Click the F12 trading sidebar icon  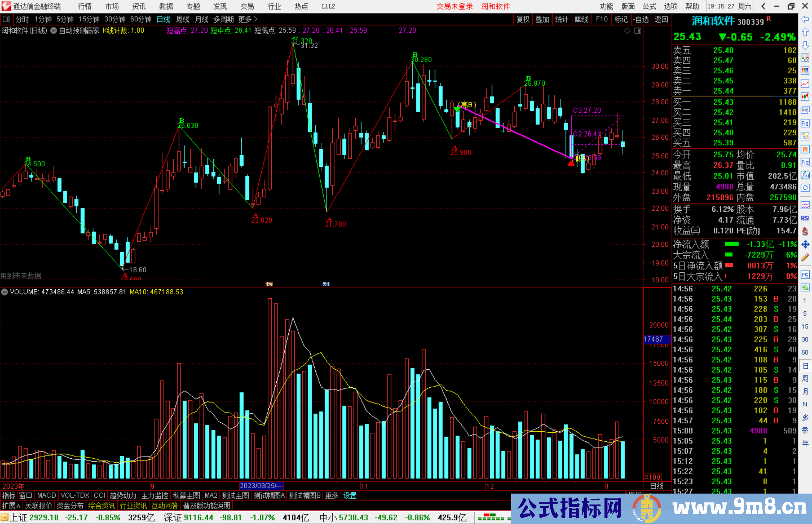pos(805,162)
